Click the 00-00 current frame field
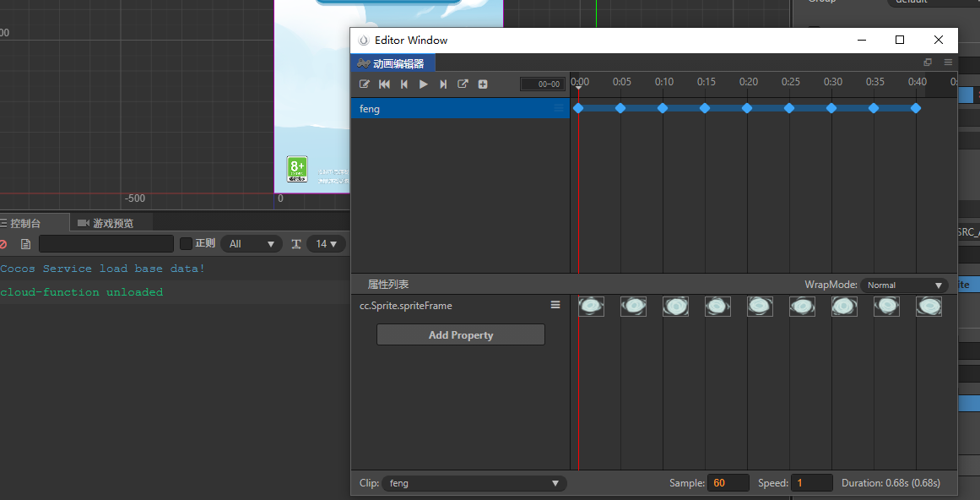The width and height of the screenshot is (980, 500). pos(543,84)
